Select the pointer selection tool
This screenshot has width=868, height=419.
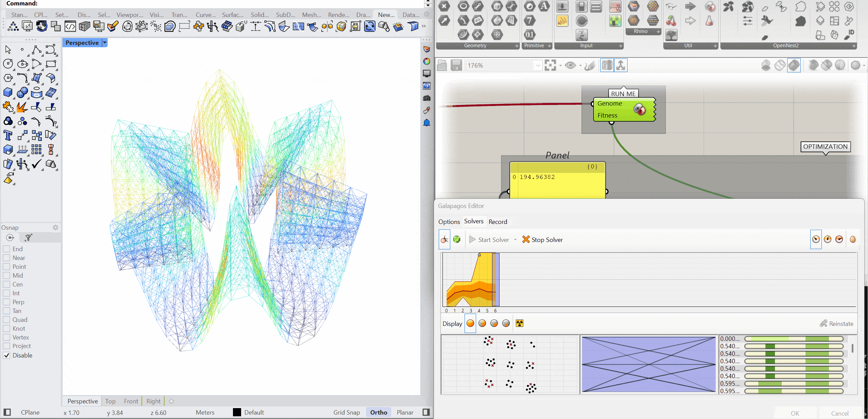8,50
